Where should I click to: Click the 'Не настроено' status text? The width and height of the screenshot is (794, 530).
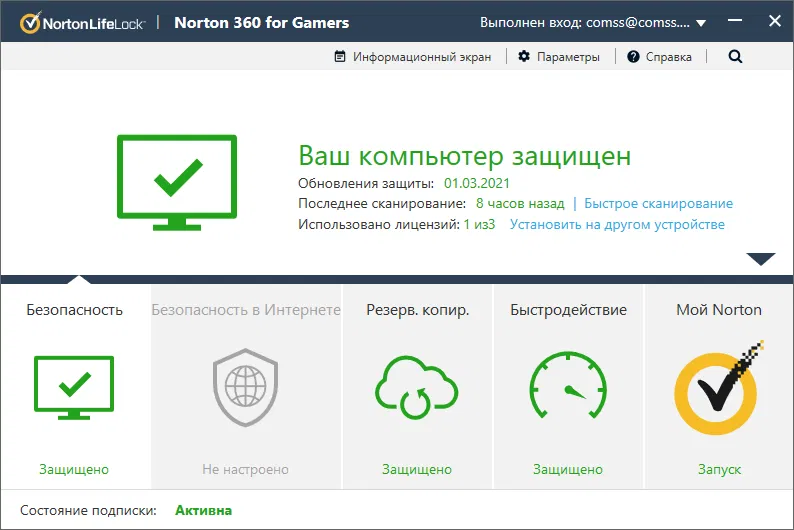[246, 469]
